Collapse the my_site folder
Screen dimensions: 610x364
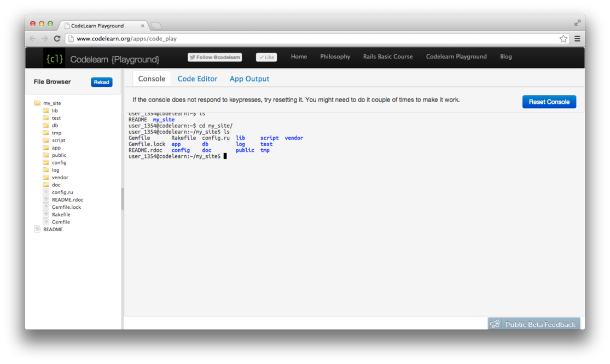[48, 103]
